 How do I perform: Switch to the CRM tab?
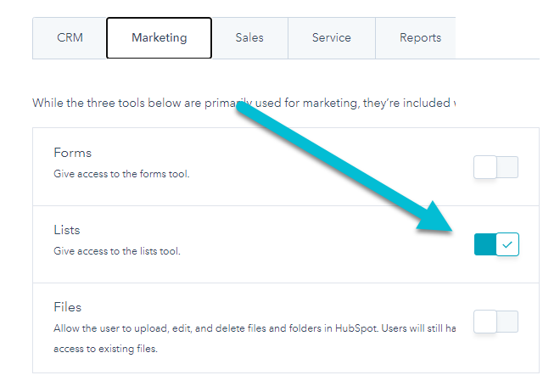(x=70, y=38)
